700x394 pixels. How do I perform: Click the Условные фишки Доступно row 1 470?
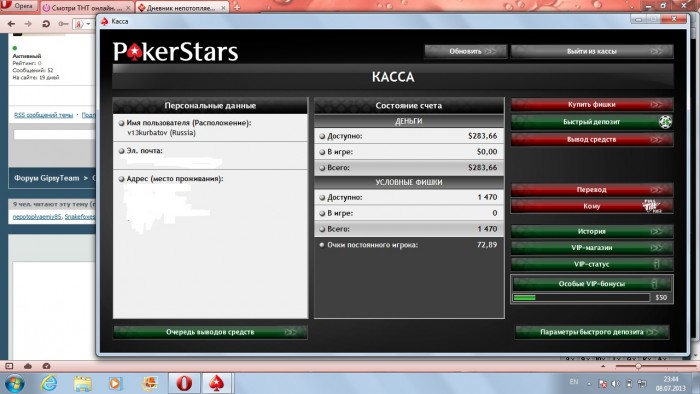pos(409,197)
